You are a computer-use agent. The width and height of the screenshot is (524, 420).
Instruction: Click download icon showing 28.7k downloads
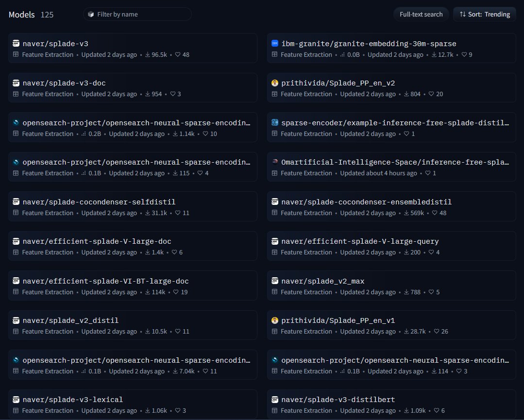click(x=406, y=332)
